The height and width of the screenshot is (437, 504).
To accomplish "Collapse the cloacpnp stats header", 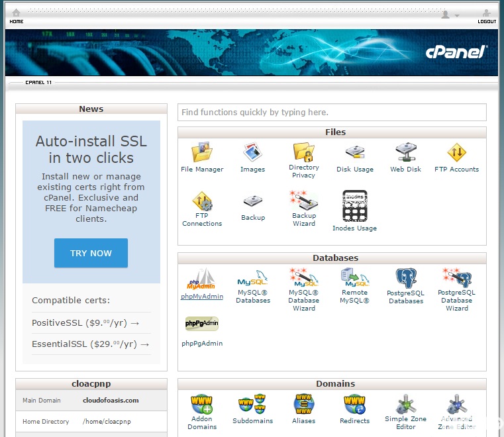I will coord(91,383).
